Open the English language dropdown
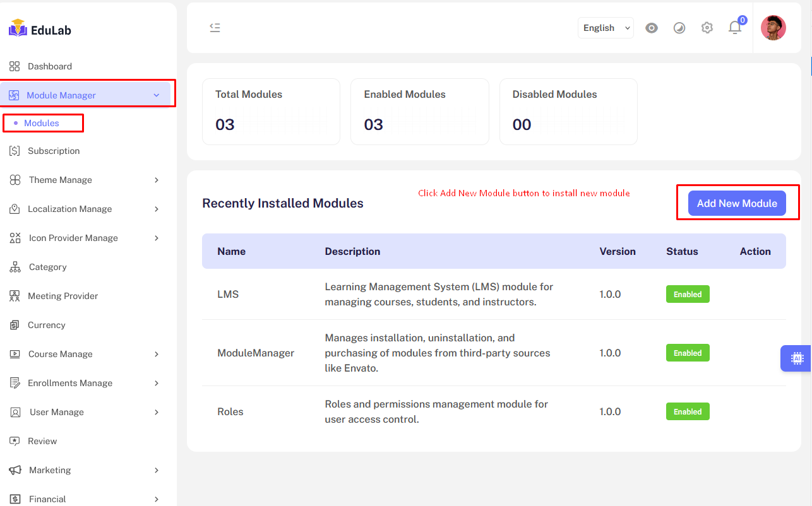 click(605, 28)
